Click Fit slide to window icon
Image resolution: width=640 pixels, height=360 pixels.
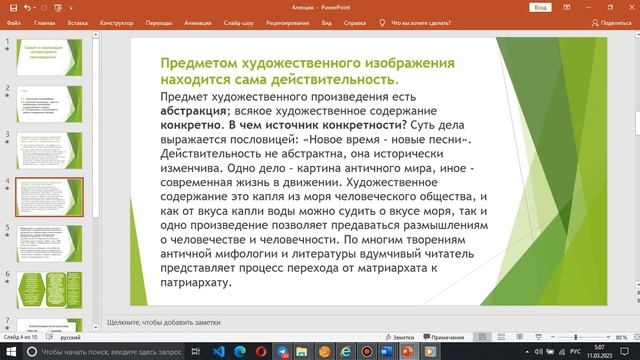(636, 337)
